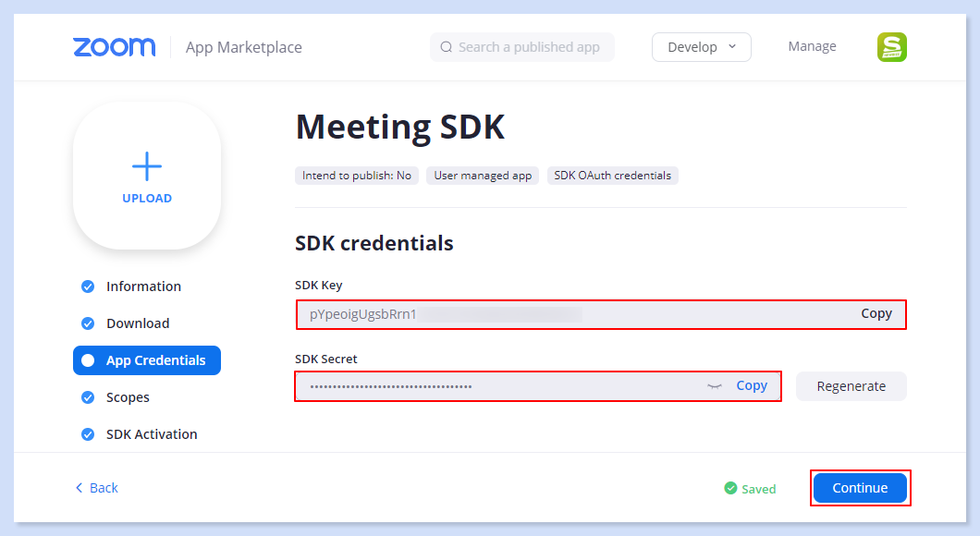
Task: Reveal SDK Secret with eye icon
Action: [715, 386]
